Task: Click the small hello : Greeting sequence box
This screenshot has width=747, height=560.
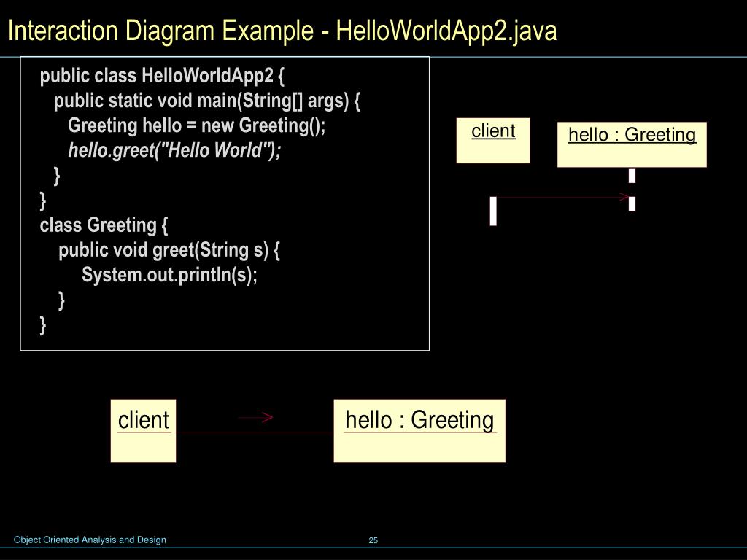Action: [x=632, y=144]
